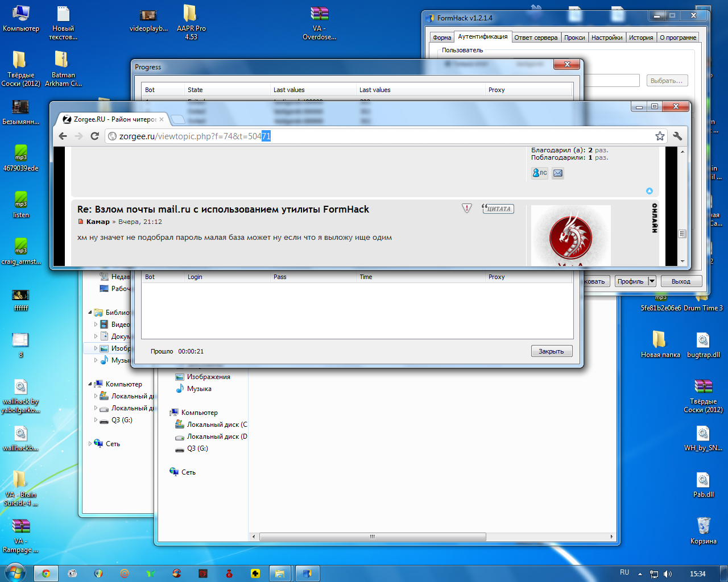The width and height of the screenshot is (728, 582).
Task: Click the Выход button in FormHack
Action: coord(681,281)
